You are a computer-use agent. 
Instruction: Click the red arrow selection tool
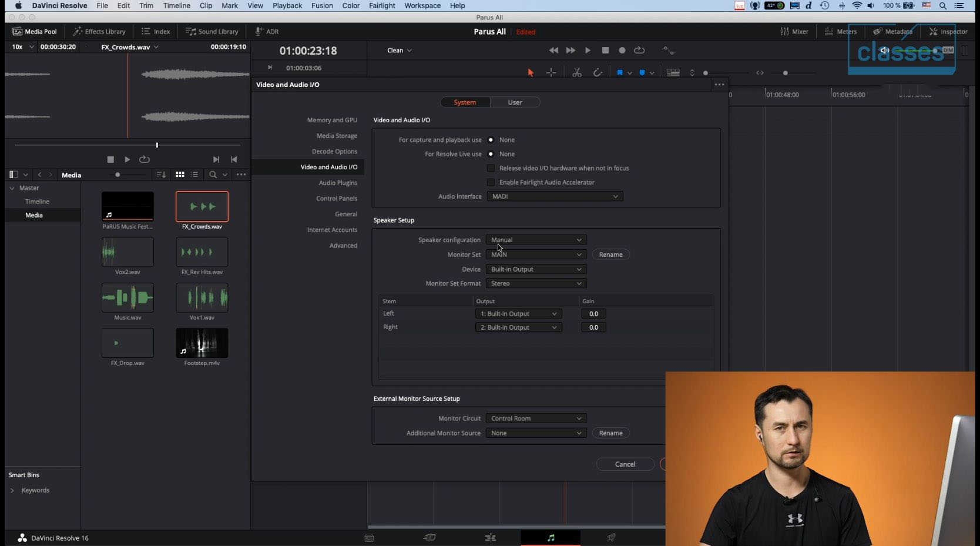coord(531,73)
